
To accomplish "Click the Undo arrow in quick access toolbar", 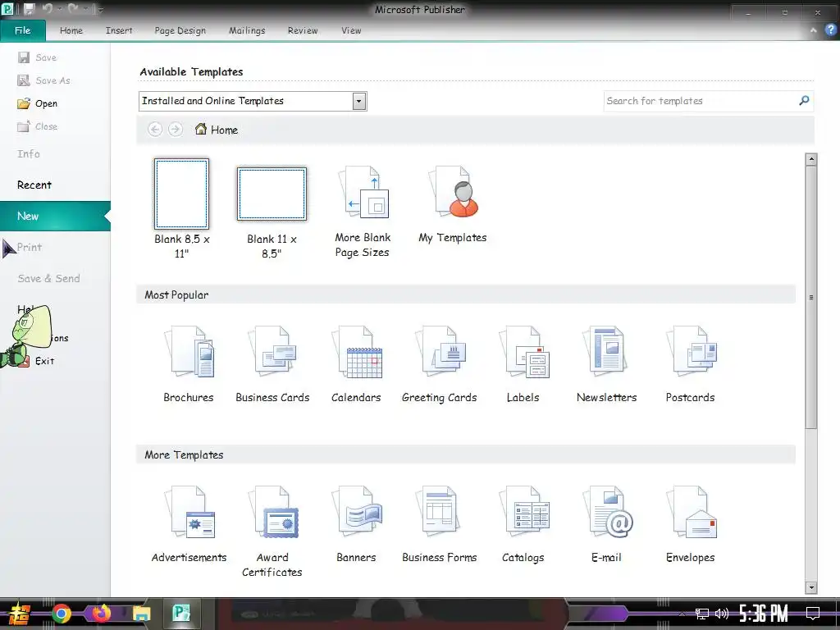I will click(x=48, y=9).
